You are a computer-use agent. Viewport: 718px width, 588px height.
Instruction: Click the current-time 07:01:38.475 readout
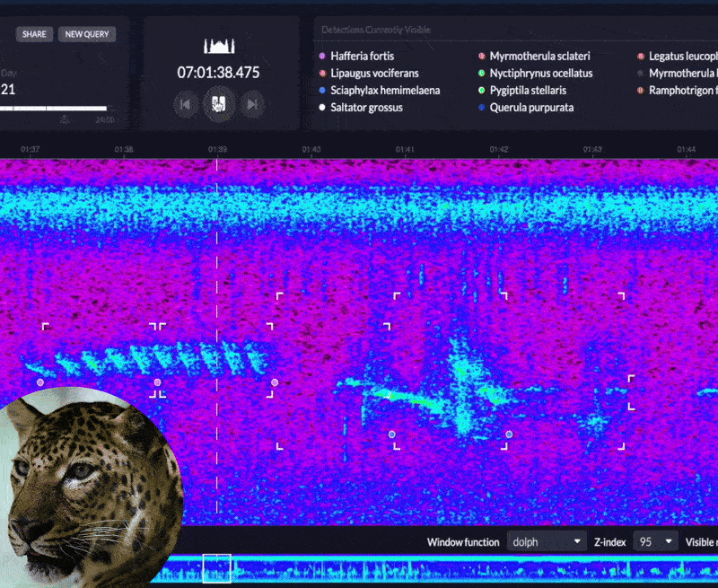(x=218, y=73)
